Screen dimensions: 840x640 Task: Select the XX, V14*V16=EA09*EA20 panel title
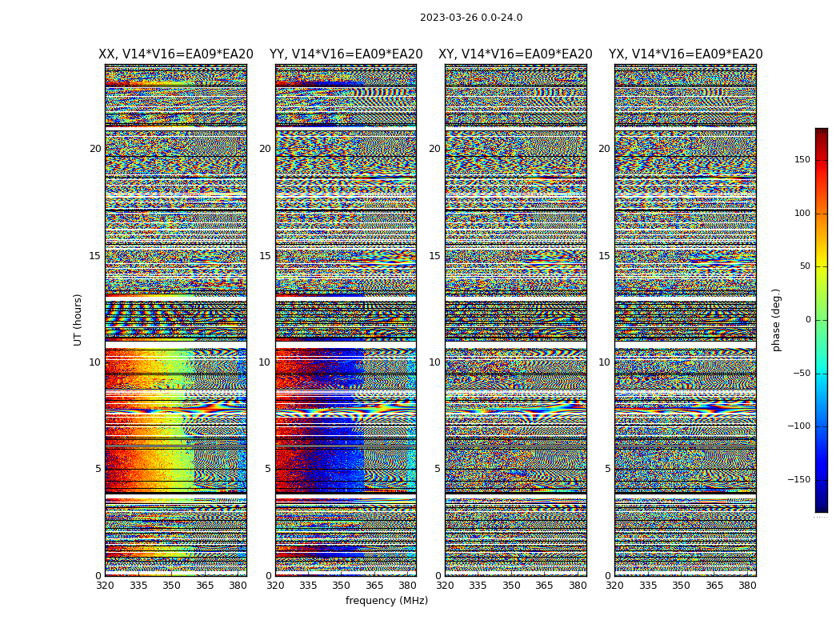(176, 54)
